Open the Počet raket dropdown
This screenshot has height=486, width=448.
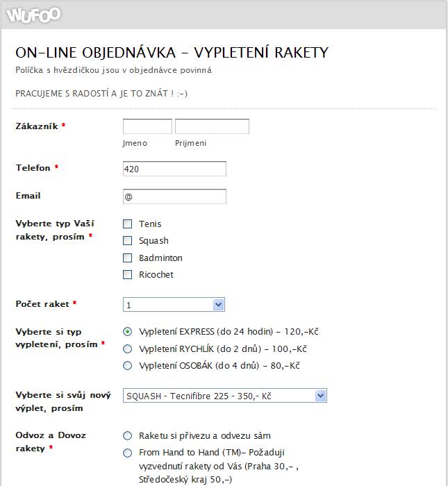click(x=174, y=305)
